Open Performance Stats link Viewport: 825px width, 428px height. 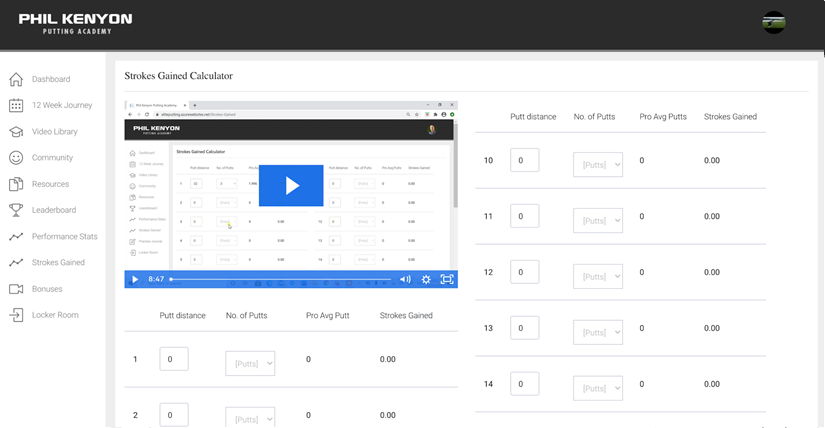point(65,236)
